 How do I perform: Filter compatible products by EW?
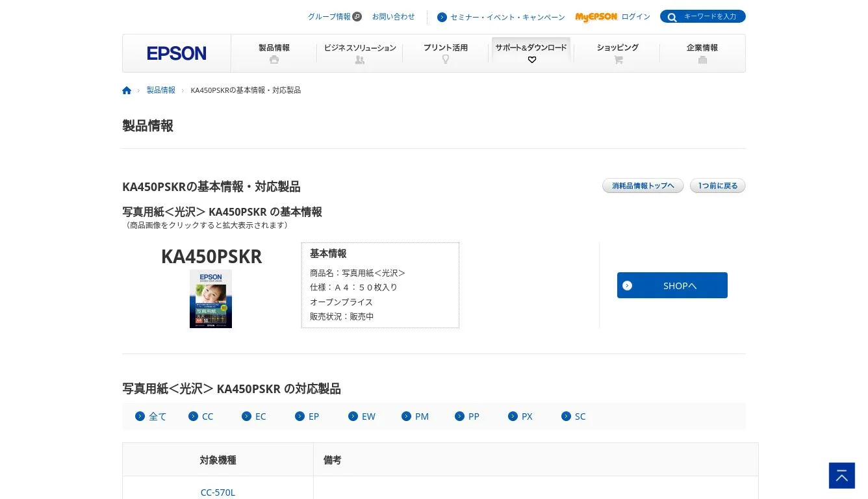tap(362, 416)
